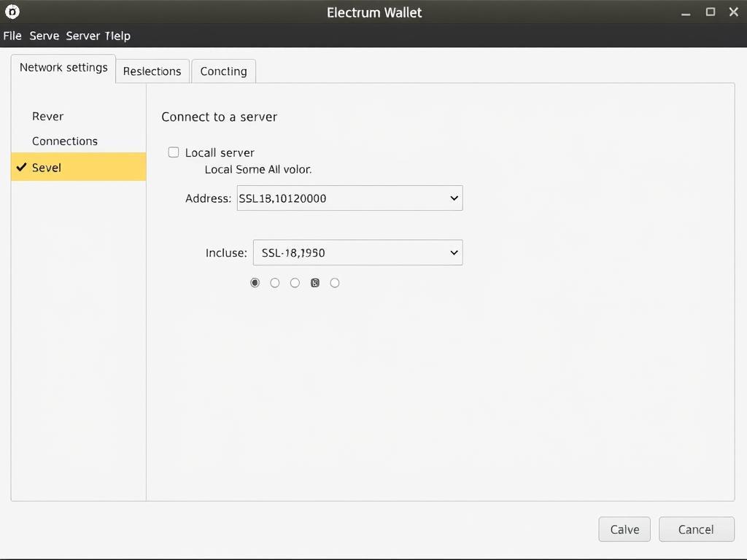This screenshot has height=560, width=747.
Task: Click the Cancel button
Action: [696, 529]
